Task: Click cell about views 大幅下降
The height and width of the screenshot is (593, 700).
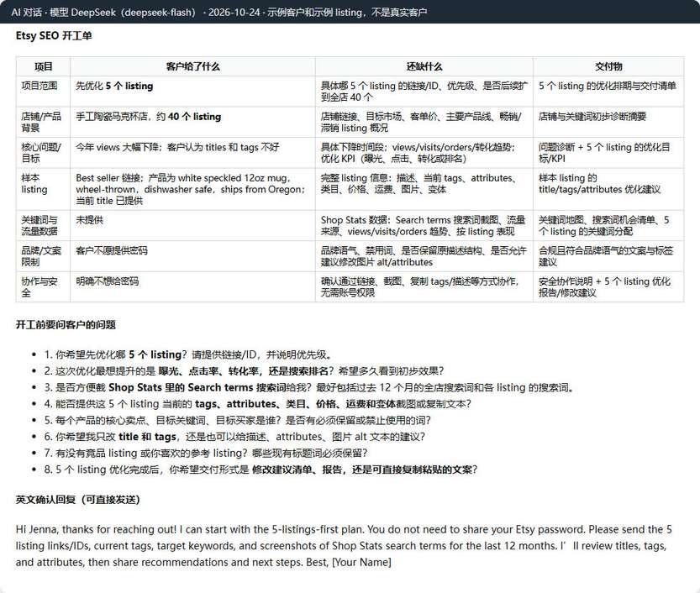Action: (x=193, y=153)
